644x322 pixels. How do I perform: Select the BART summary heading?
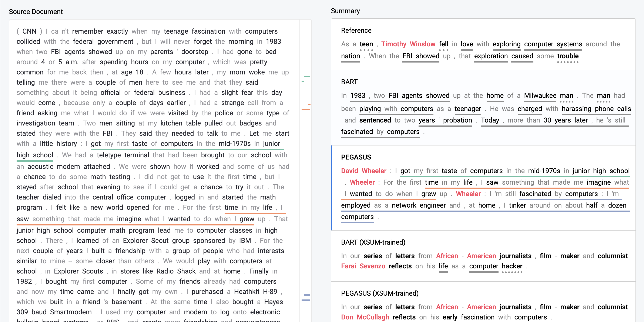tap(349, 82)
